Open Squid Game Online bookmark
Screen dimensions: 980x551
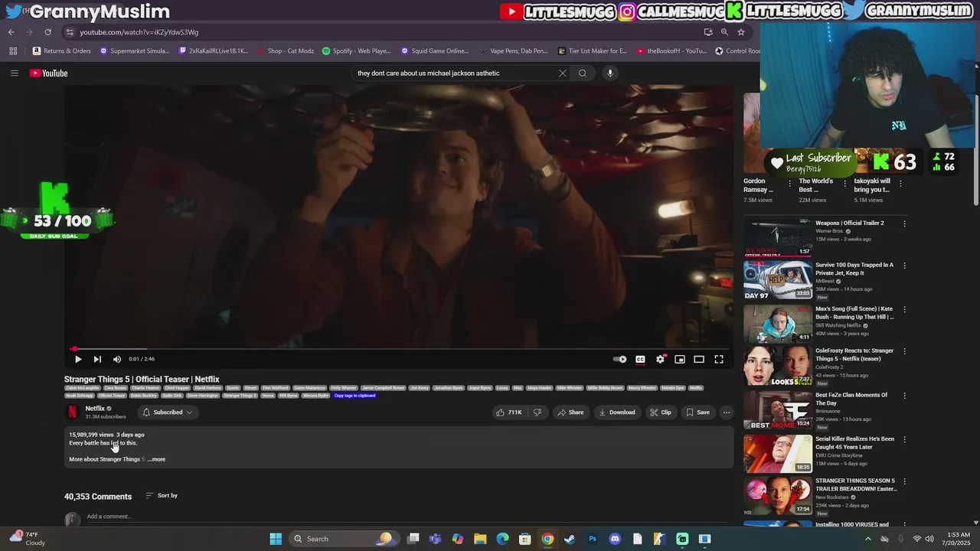[x=435, y=51]
